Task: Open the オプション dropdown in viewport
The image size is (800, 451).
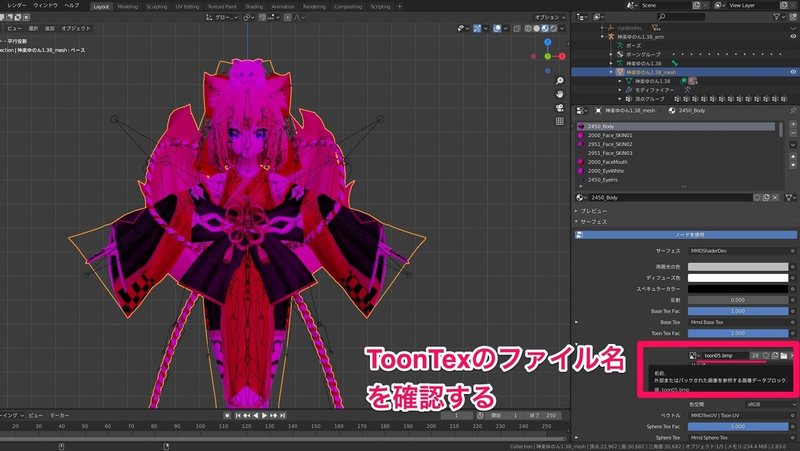Action: pos(549,17)
